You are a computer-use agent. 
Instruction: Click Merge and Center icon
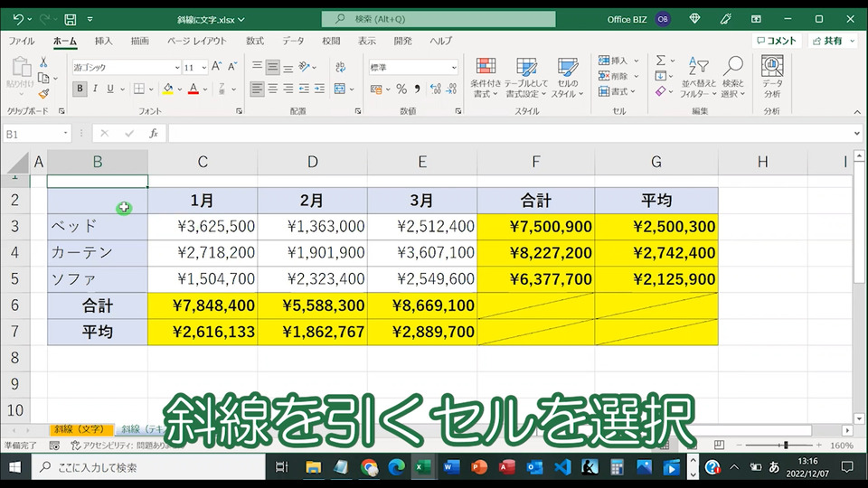coord(340,89)
